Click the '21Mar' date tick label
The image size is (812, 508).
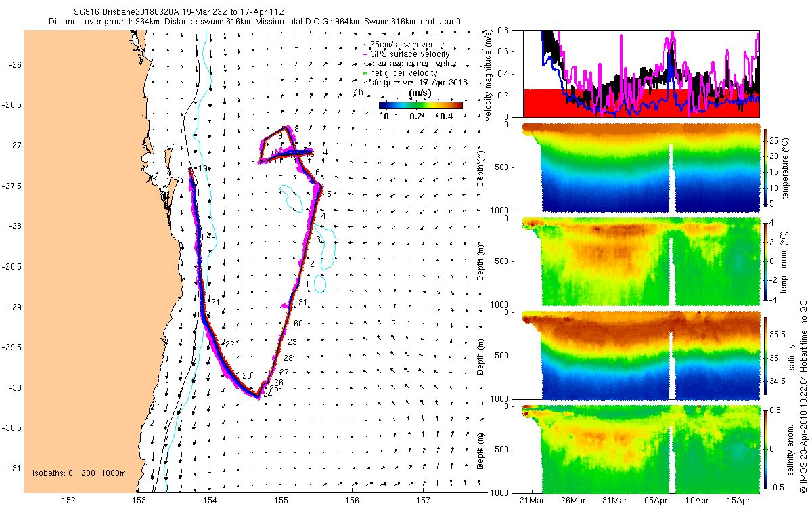pyautogui.click(x=531, y=501)
